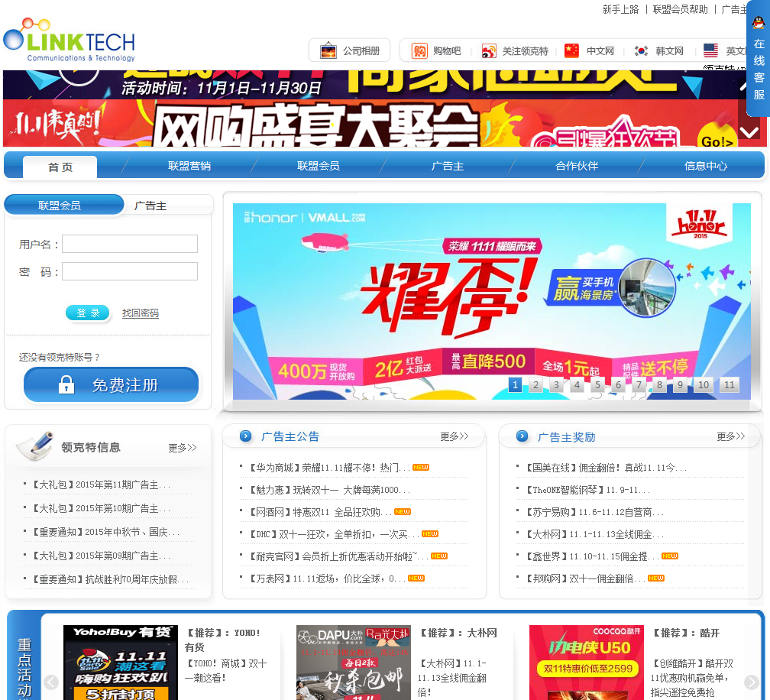Open the 联盟会员帮助 link
The width and height of the screenshot is (770, 700).
[680, 9]
